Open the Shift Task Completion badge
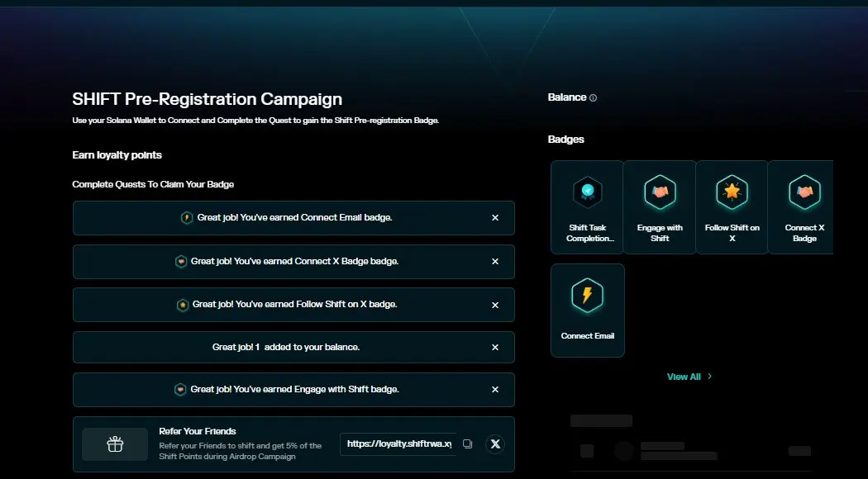 pos(587,207)
